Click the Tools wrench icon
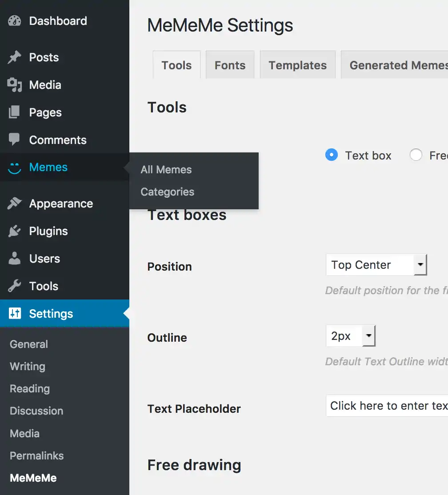 click(14, 286)
